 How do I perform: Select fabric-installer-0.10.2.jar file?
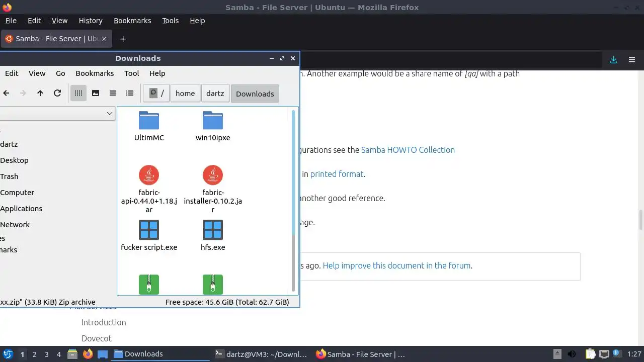(213, 189)
